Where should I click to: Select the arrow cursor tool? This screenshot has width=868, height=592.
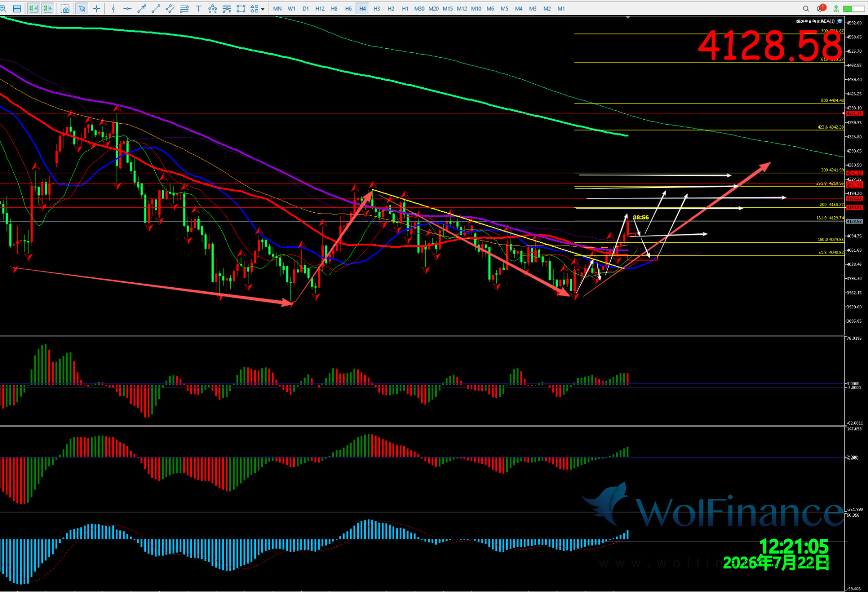click(82, 8)
